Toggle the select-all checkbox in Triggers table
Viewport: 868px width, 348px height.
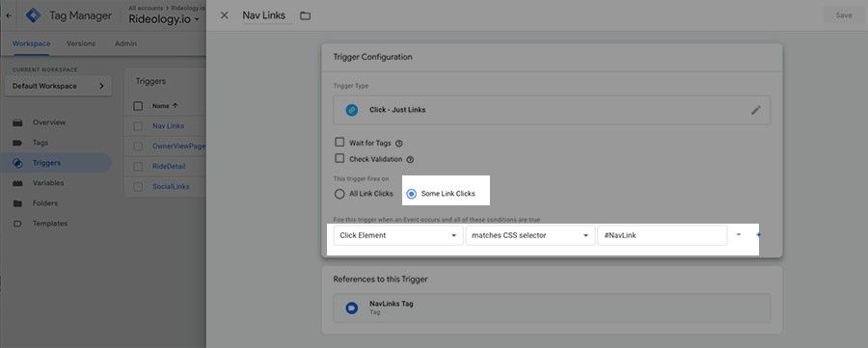(138, 106)
